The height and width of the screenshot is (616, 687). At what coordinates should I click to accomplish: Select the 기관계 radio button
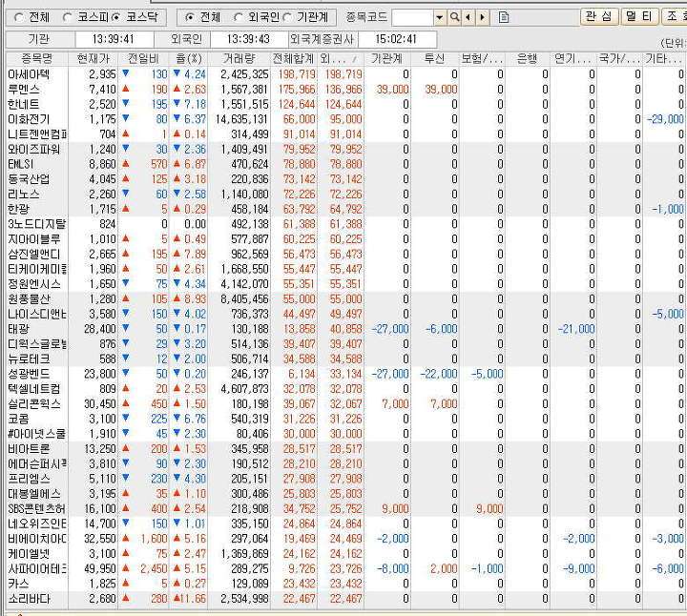click(x=287, y=18)
